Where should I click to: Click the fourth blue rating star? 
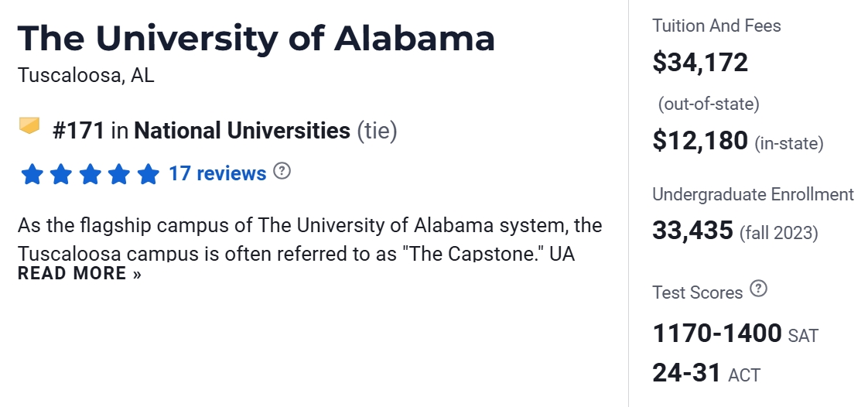[119, 174]
